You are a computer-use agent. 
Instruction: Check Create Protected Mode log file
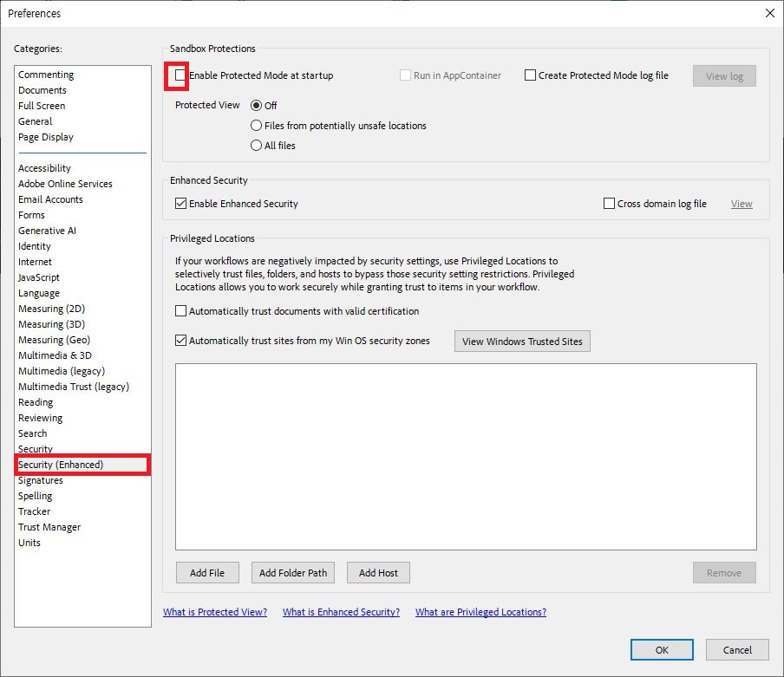click(530, 75)
